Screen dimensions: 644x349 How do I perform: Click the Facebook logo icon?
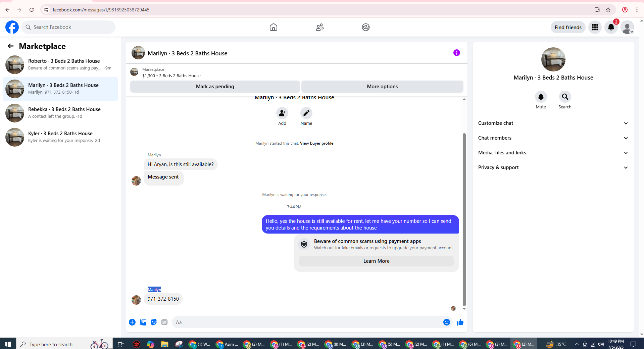12,27
